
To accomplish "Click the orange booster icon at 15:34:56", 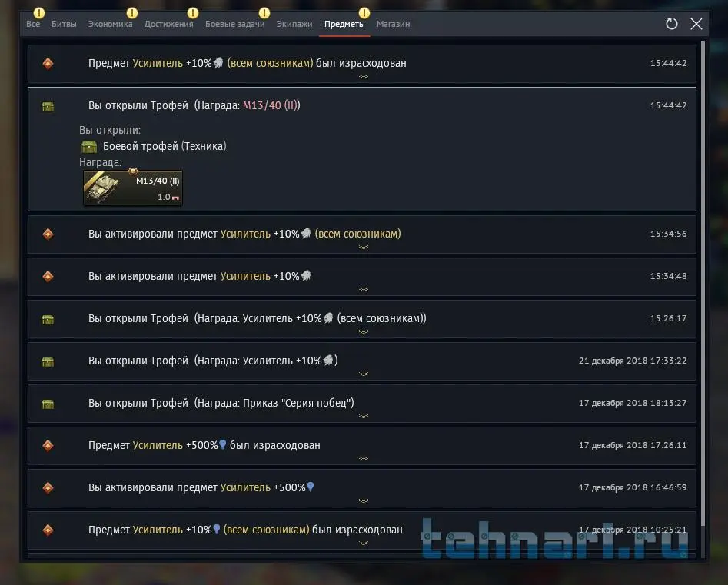I will pyautogui.click(x=48, y=234).
